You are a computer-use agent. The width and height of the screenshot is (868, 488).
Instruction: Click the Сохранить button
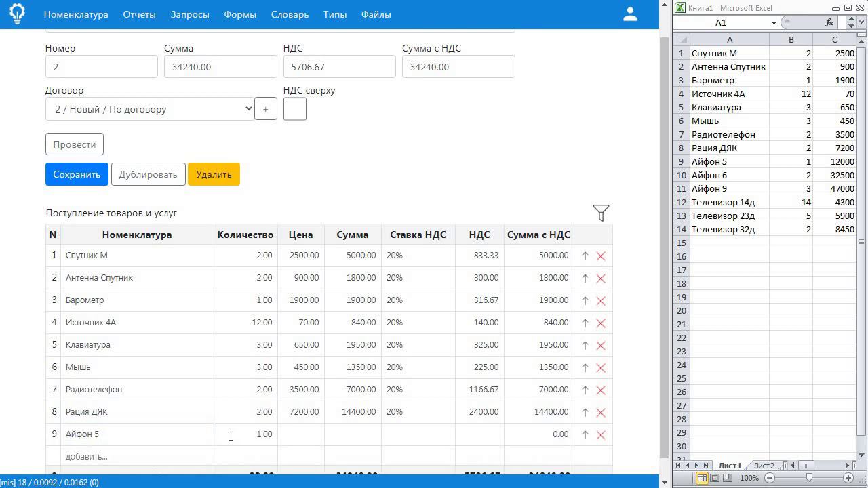(x=77, y=174)
